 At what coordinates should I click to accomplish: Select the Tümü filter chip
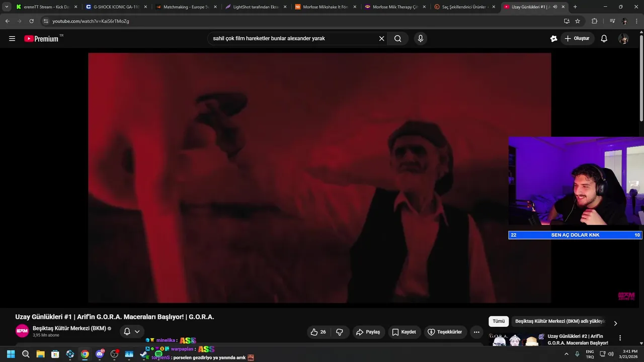(x=499, y=321)
